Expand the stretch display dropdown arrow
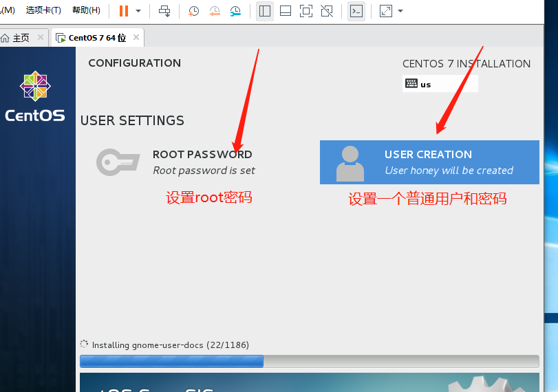The width and height of the screenshot is (558, 392). coord(400,11)
